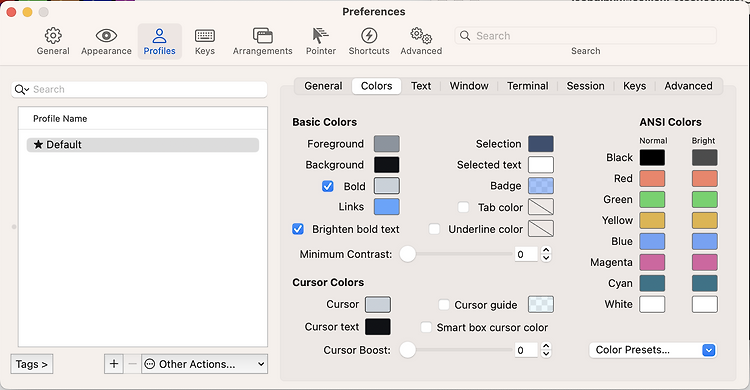Open the Color Presets dropdown
Viewport: 750px width, 390px height.
pyautogui.click(x=652, y=350)
